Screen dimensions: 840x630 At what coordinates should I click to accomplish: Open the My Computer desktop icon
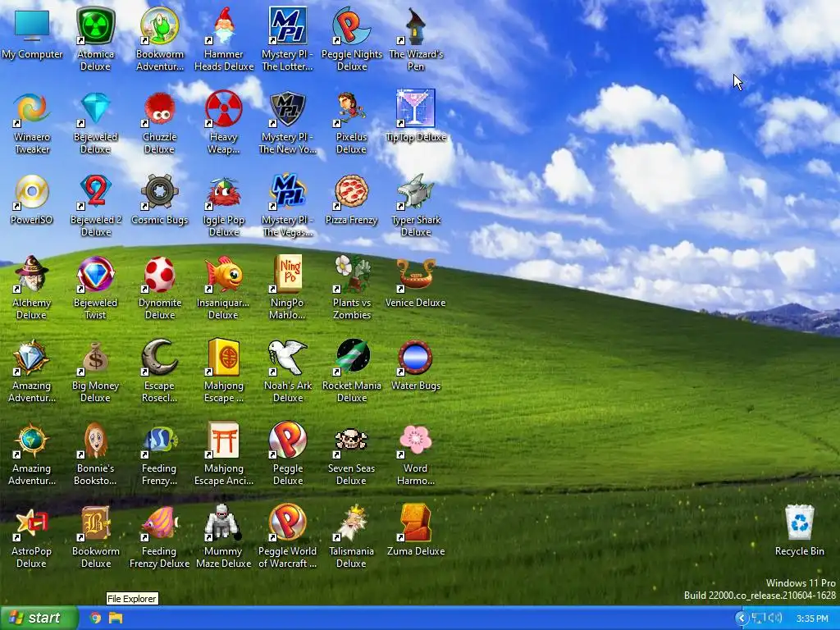click(32, 25)
